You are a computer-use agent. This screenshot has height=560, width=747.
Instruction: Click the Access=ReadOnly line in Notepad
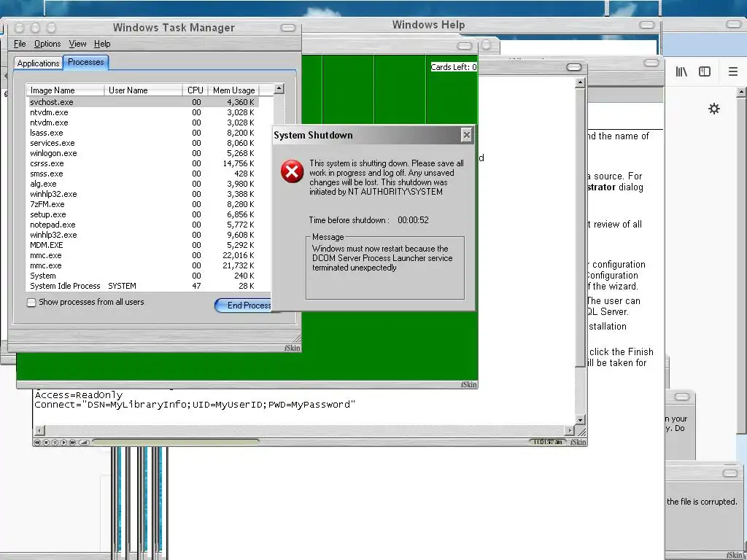[79, 395]
